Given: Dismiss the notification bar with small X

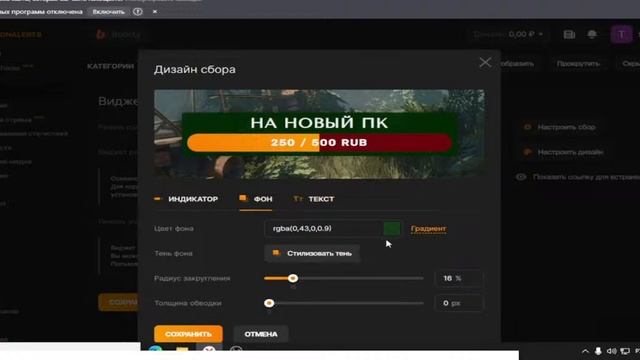Looking at the screenshot, I should point(155,12).
